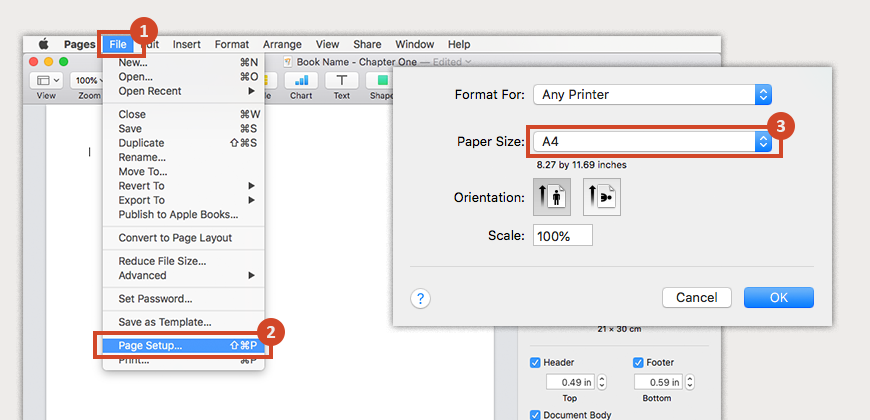Click the Text toolbar icon
The width and height of the screenshot is (870, 420).
pos(342,80)
